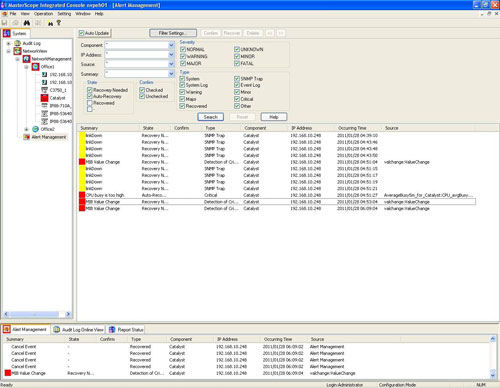The image size is (500, 388).
Task: Collapse the NetworkView tree node
Action: click(x=8, y=51)
